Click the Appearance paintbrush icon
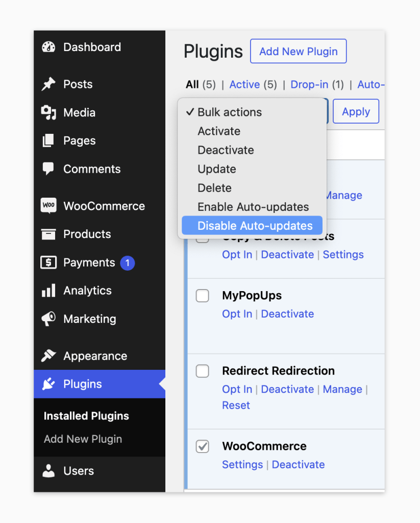The width and height of the screenshot is (420, 523). pyautogui.click(x=48, y=356)
